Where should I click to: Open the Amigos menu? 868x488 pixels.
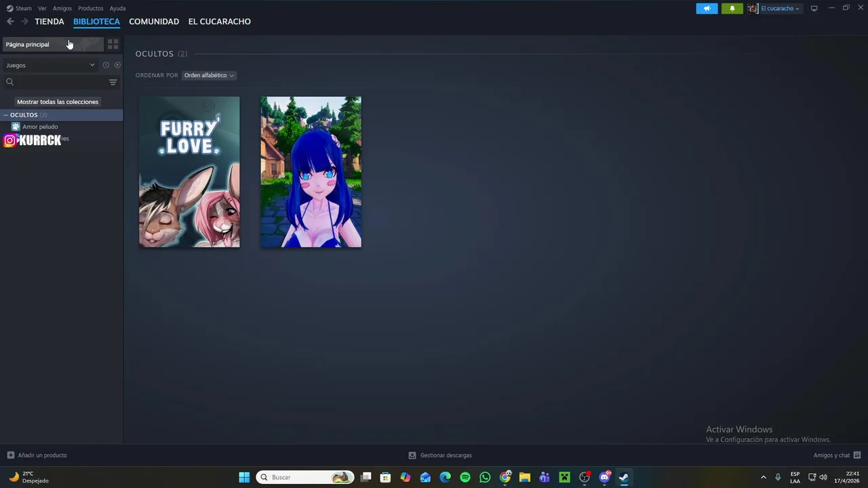[x=62, y=8]
